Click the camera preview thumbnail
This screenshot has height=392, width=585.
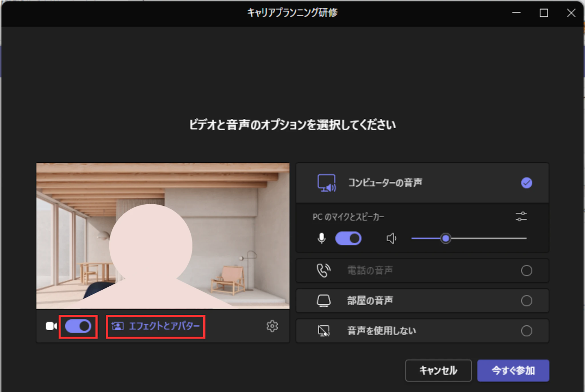point(163,236)
